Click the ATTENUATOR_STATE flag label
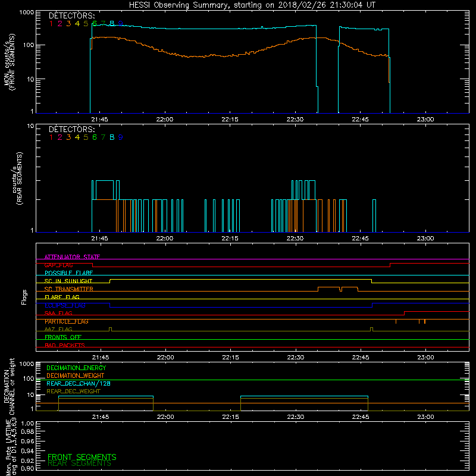The height and width of the screenshot is (476, 476). click(72, 257)
